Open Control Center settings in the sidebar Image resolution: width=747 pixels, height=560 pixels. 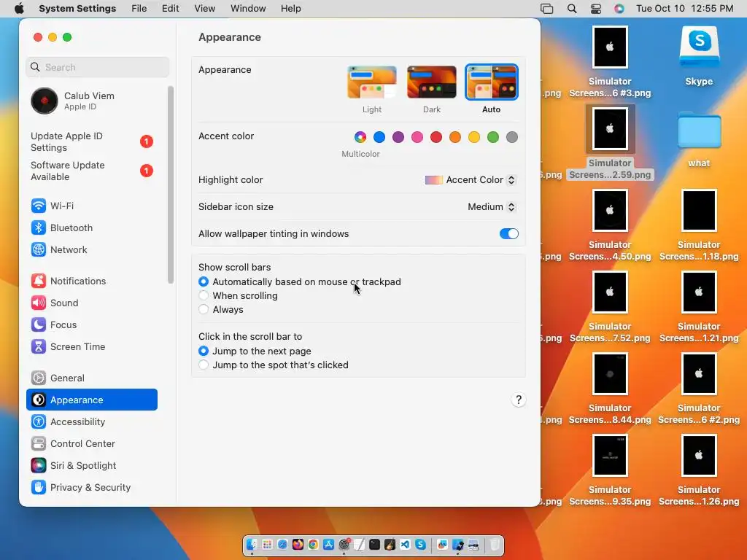click(x=73, y=444)
